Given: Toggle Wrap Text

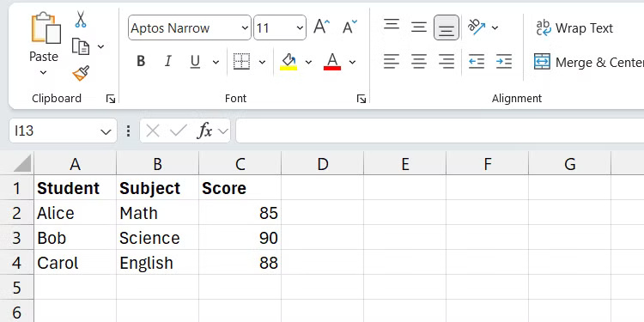Looking at the screenshot, I should click(x=574, y=28).
